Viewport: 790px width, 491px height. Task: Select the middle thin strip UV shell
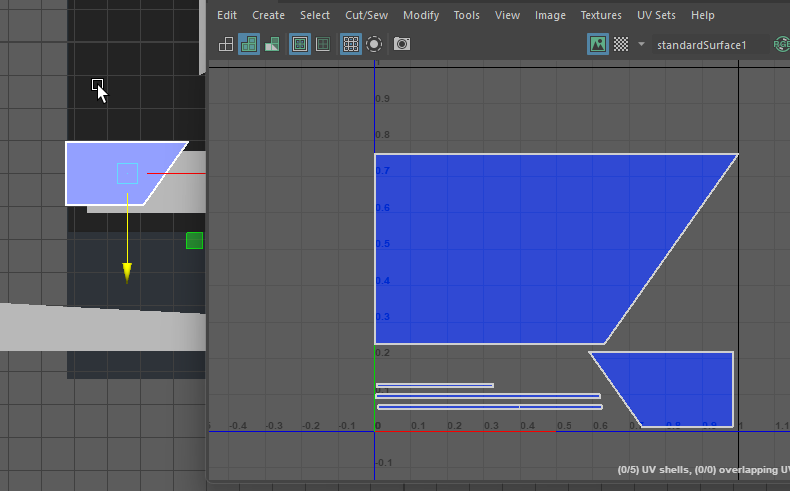pos(488,396)
